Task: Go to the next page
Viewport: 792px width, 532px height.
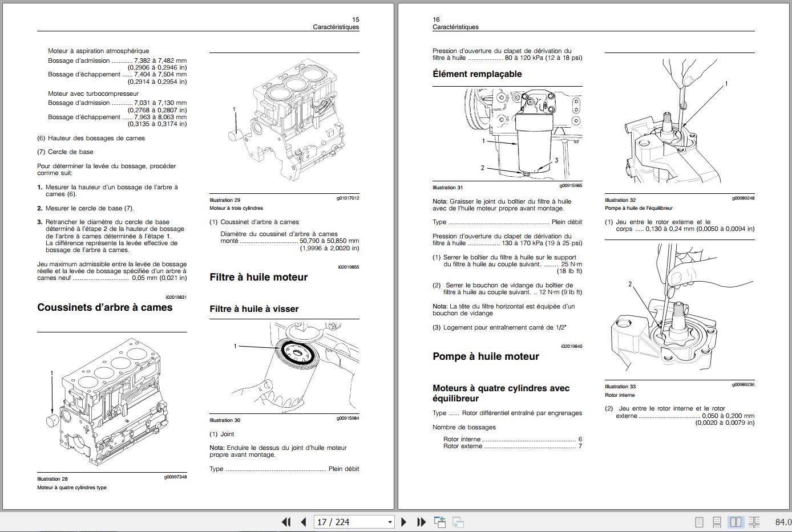Action: (404, 522)
